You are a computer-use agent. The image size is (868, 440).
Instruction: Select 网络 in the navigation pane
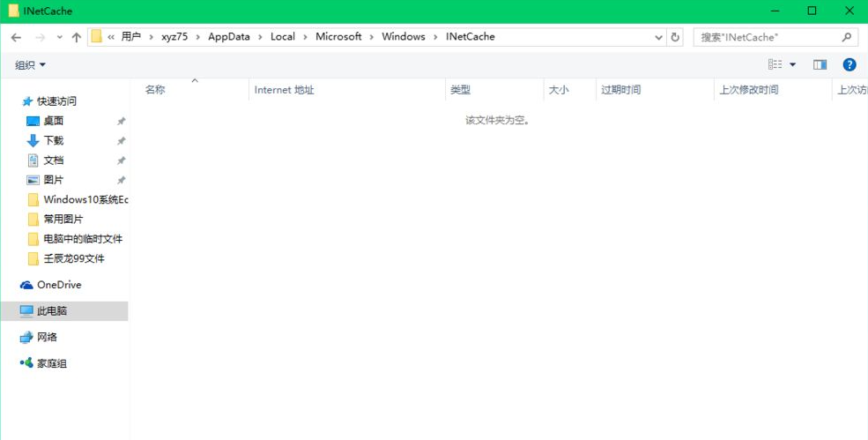click(47, 338)
